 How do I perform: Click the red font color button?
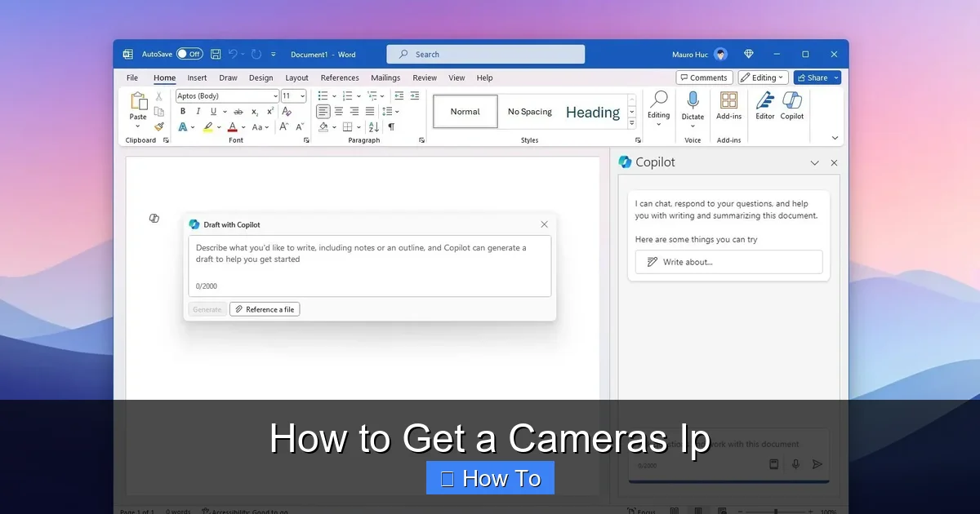point(233,127)
